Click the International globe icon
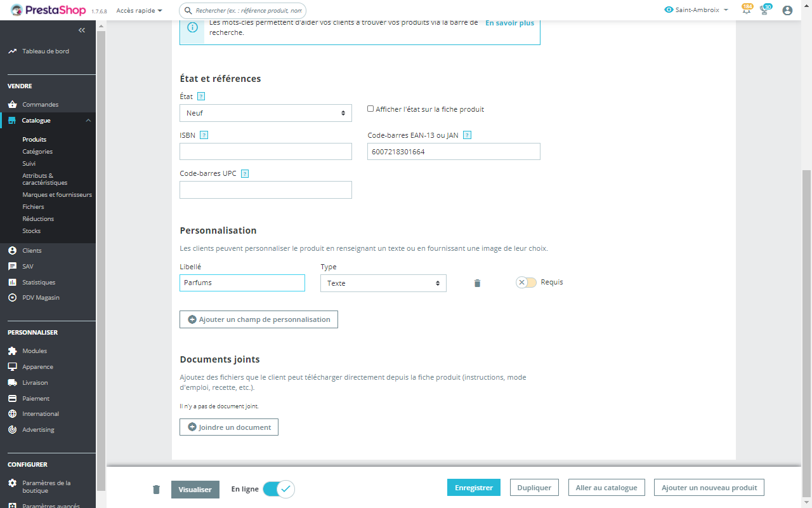 point(12,413)
